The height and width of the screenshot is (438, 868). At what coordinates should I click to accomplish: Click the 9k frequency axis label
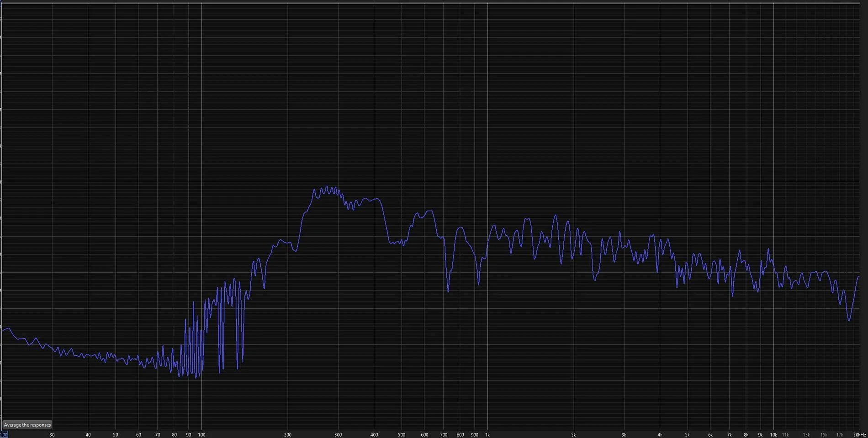[x=760, y=435]
